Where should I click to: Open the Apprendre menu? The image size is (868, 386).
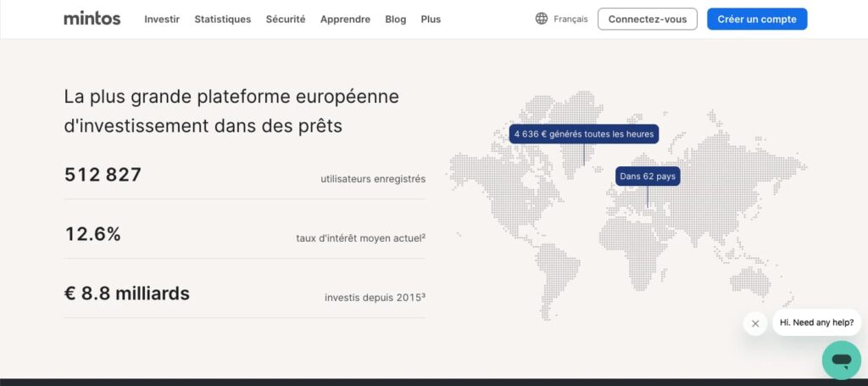(x=346, y=19)
